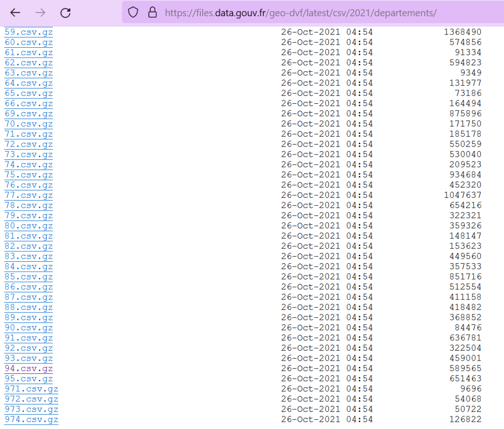The image size is (504, 429).
Task: Download 972.csv.gz
Action: coord(31,399)
